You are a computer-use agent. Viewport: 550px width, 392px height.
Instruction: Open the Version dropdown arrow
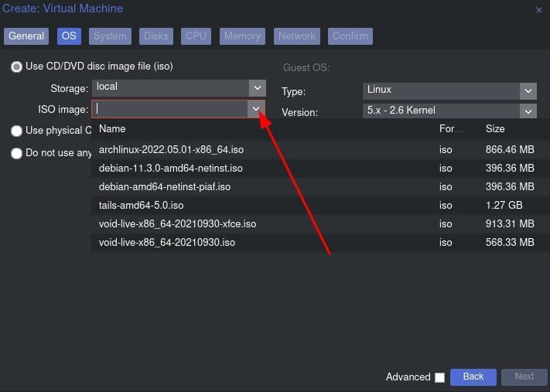point(528,112)
